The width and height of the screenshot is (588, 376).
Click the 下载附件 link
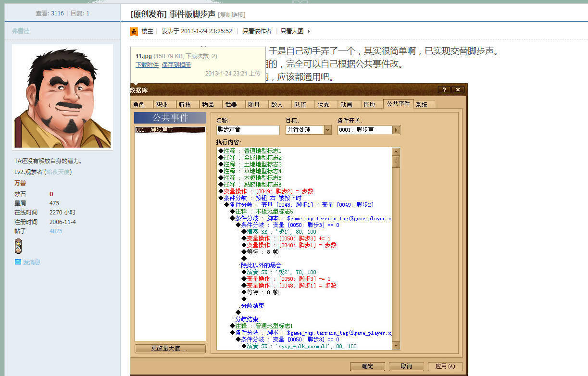pyautogui.click(x=147, y=65)
